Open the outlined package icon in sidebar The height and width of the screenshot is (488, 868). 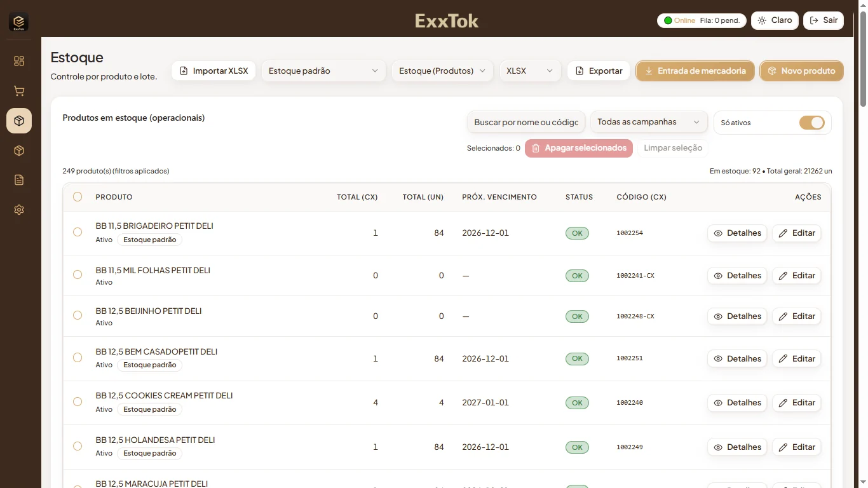point(19,151)
